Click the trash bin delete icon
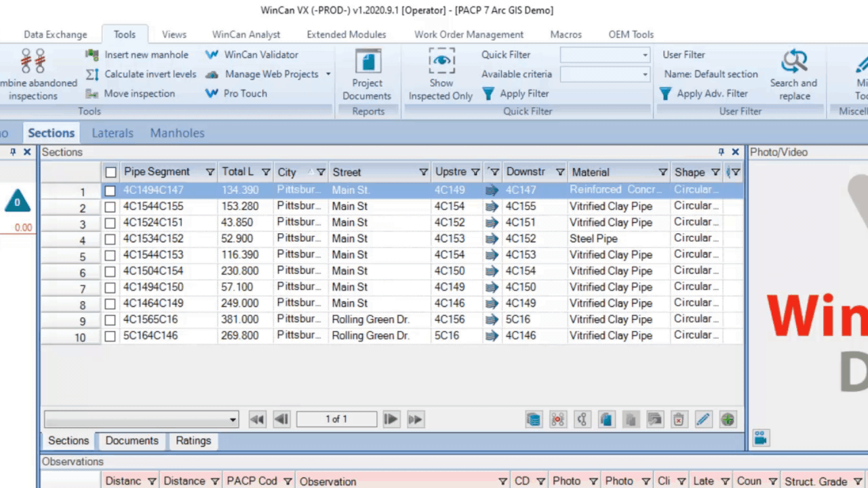The height and width of the screenshot is (488, 868). (679, 420)
